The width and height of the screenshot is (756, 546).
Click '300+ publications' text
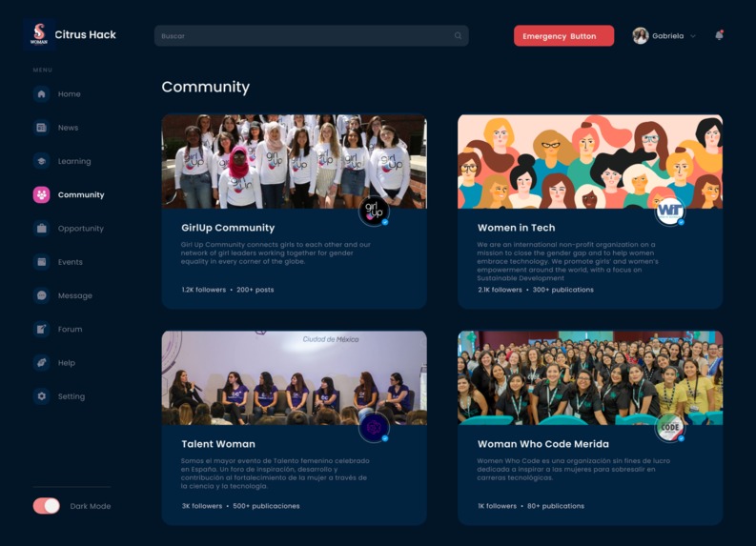coord(562,290)
